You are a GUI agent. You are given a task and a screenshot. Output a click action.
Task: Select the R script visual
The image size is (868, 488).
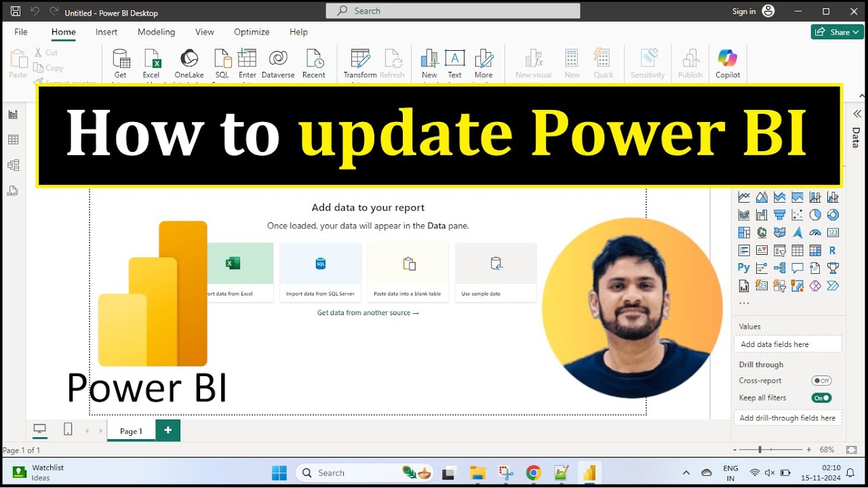(833, 250)
